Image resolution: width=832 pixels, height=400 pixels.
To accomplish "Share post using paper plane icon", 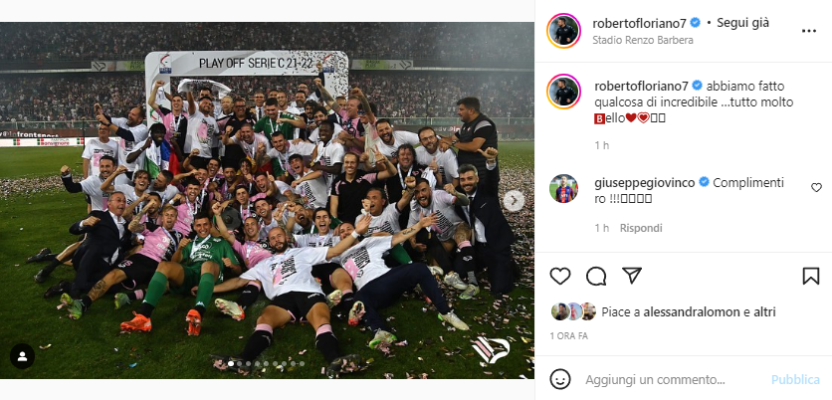I will click(x=631, y=275).
